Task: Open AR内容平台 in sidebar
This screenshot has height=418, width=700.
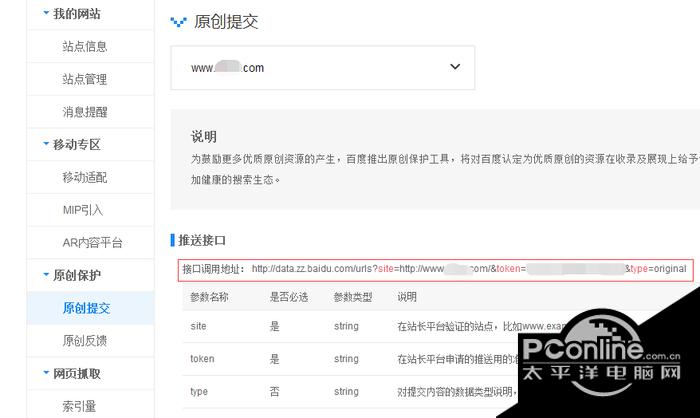Action: pyautogui.click(x=92, y=242)
